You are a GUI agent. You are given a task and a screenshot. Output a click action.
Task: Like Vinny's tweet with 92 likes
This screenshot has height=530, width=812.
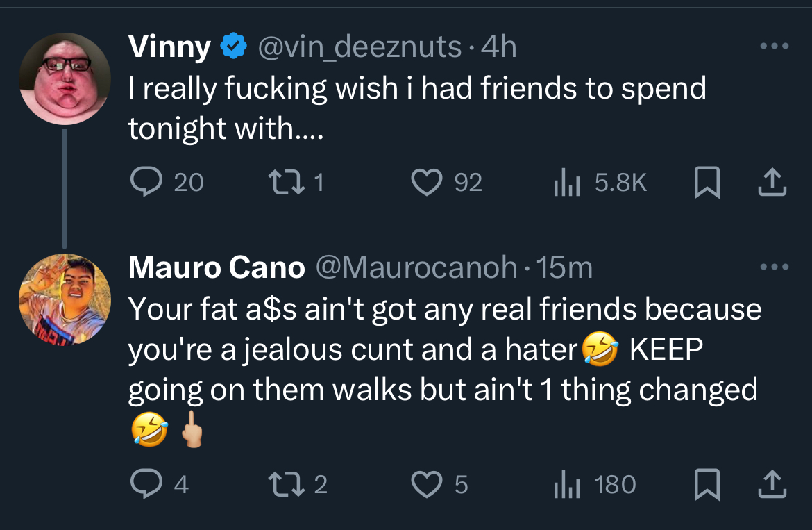click(427, 183)
